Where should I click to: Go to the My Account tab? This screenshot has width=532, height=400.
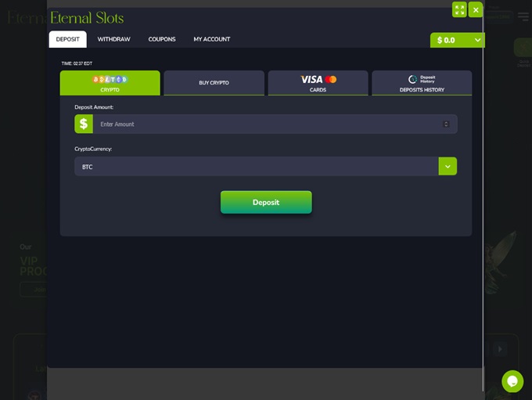[212, 39]
